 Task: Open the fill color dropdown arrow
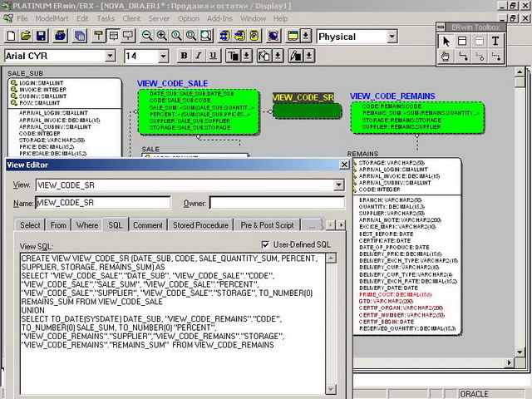coord(278,56)
